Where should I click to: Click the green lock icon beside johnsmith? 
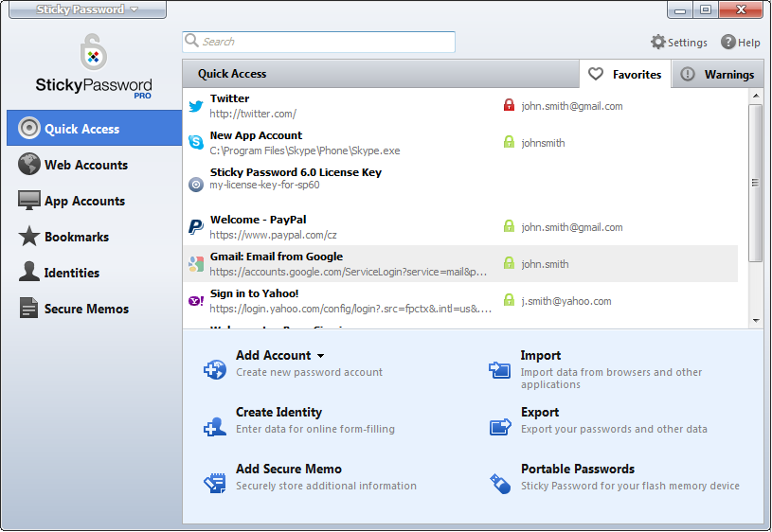coord(509,142)
